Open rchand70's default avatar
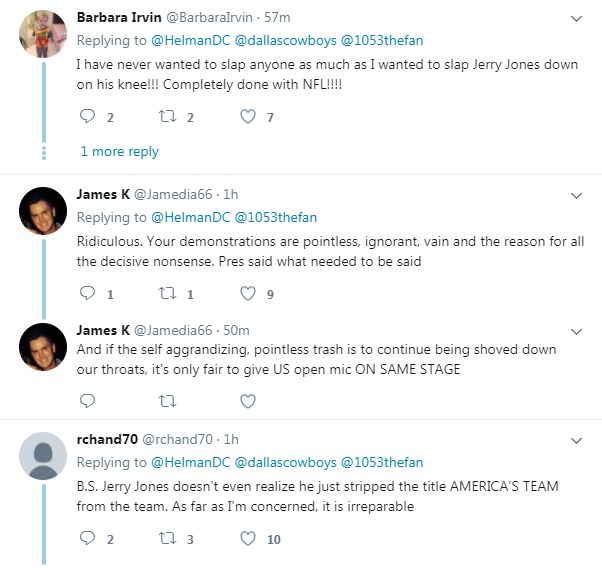This screenshot has height=568, width=602. [44, 458]
